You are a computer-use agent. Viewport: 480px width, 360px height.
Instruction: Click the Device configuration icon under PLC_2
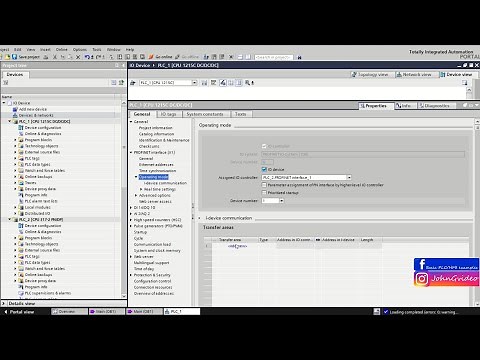coord(21,226)
